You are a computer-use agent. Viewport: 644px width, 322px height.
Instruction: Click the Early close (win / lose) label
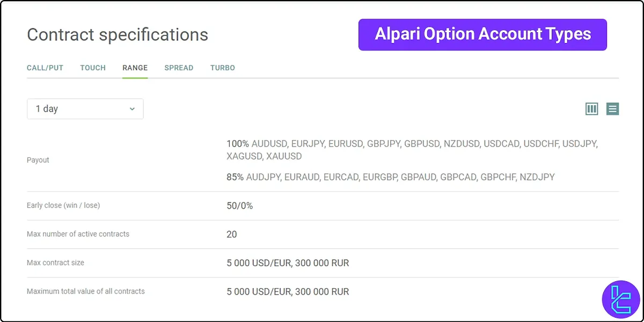(63, 205)
